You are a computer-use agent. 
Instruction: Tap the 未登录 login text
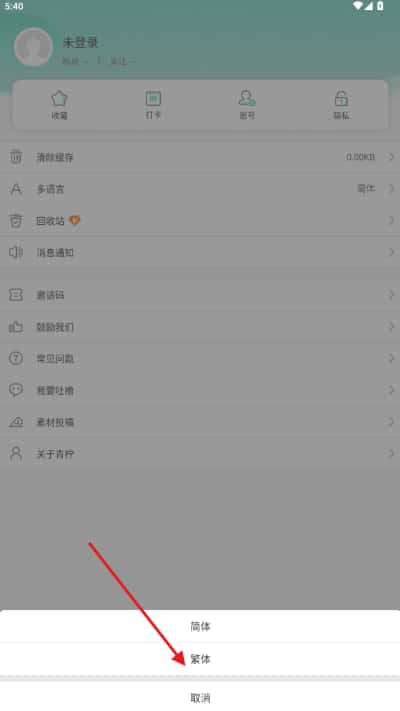pyautogui.click(x=80, y=43)
